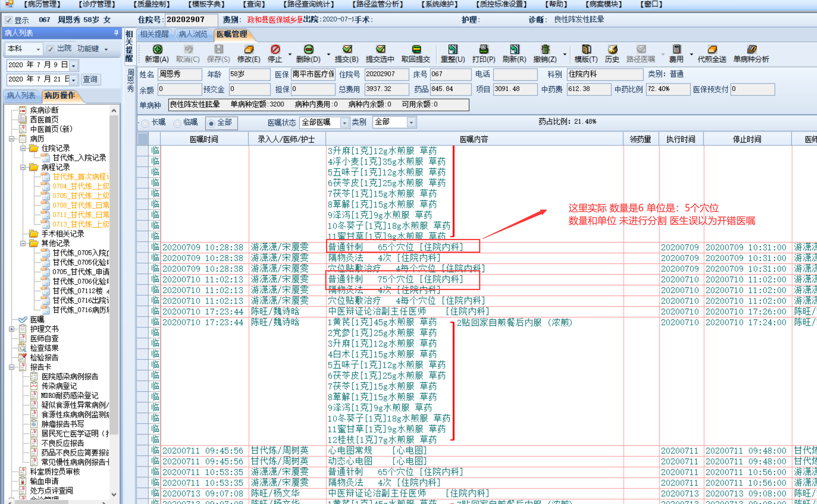Click the 修改(E) edit icon
This screenshot has width=817, height=504.
(249, 50)
